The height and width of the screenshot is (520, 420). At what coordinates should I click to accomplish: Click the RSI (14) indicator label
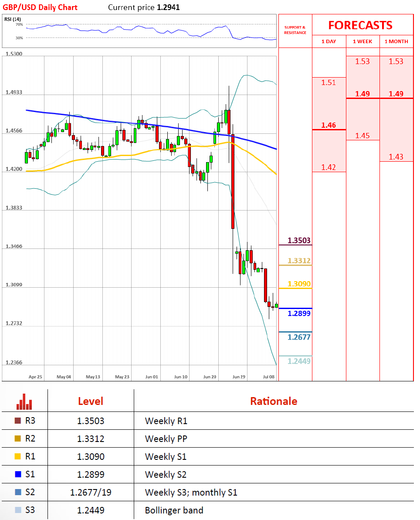coord(13,19)
